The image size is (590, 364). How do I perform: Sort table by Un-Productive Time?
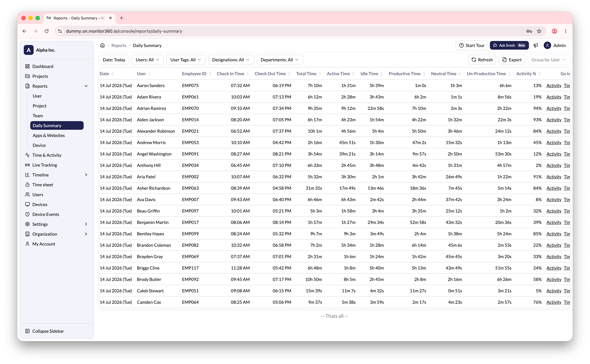tap(509, 74)
